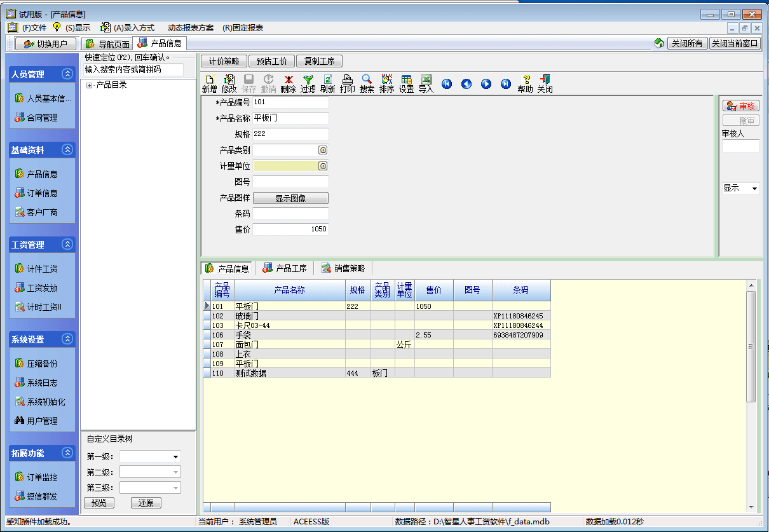Screen dimensions: 769x532
Task: Open the 设置 (settings) toolbar icon
Action: coord(406,84)
